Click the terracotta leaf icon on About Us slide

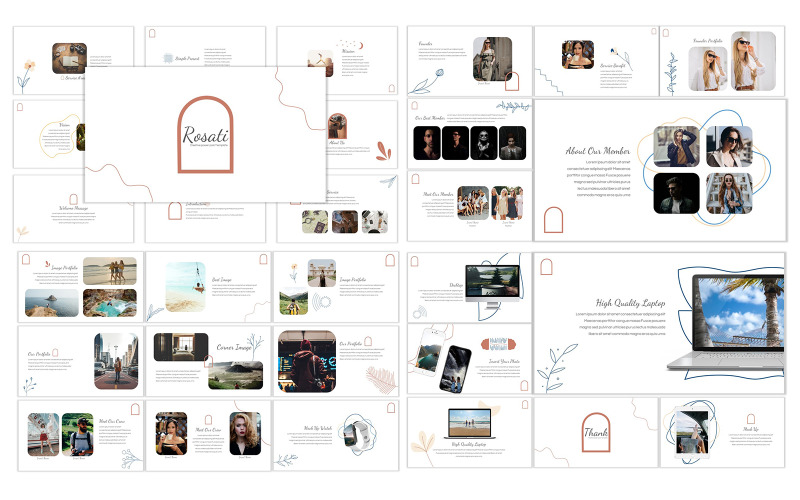pyautogui.click(x=383, y=151)
